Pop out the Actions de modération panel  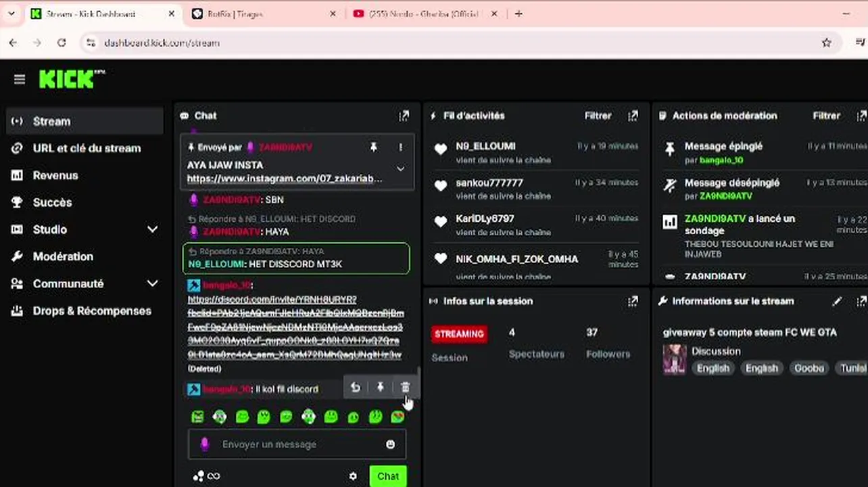click(862, 116)
